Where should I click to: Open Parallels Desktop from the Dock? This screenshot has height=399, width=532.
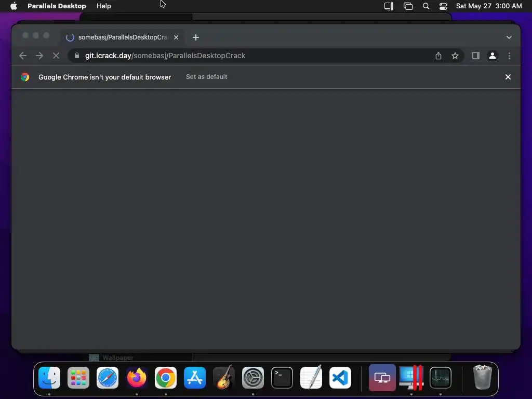pyautogui.click(x=411, y=378)
